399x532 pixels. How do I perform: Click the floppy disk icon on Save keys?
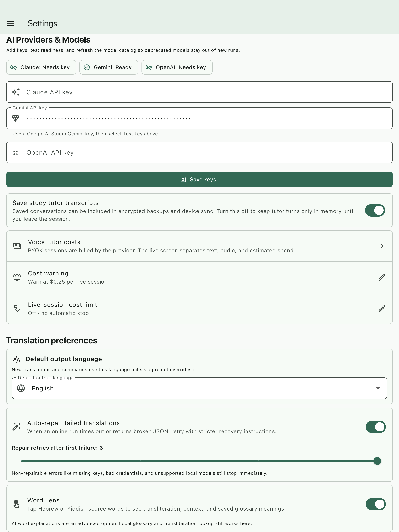pos(183,179)
